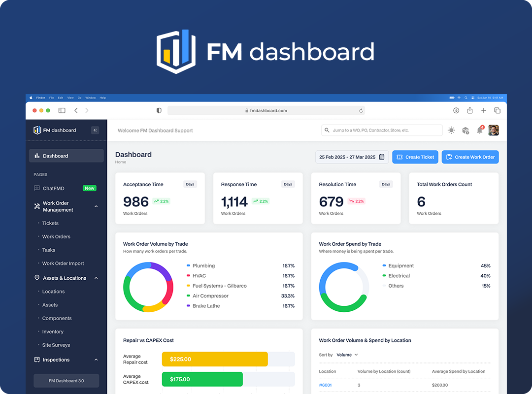Viewport: 532px width, 394px height.
Task: Click the FM Dashboard 3.0 button
Action: coord(66,381)
